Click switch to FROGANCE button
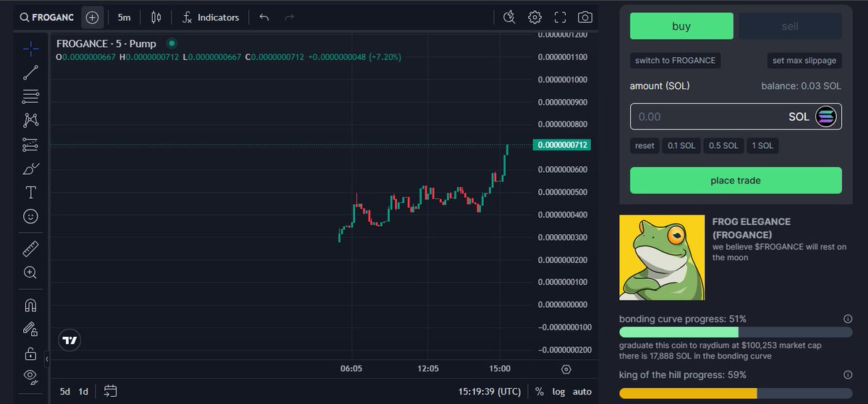The image size is (868, 404). pyautogui.click(x=676, y=61)
